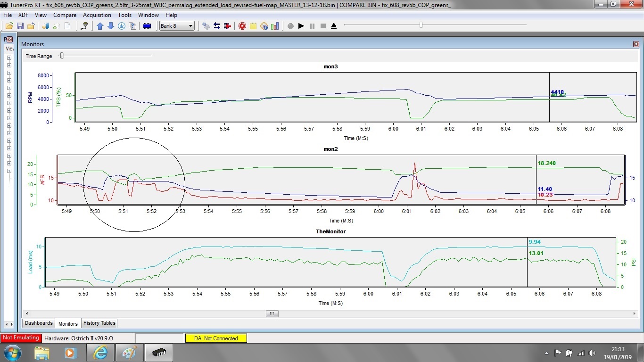Click the document verify icon left of chip
The image size is (644, 362).
pos(132,26)
